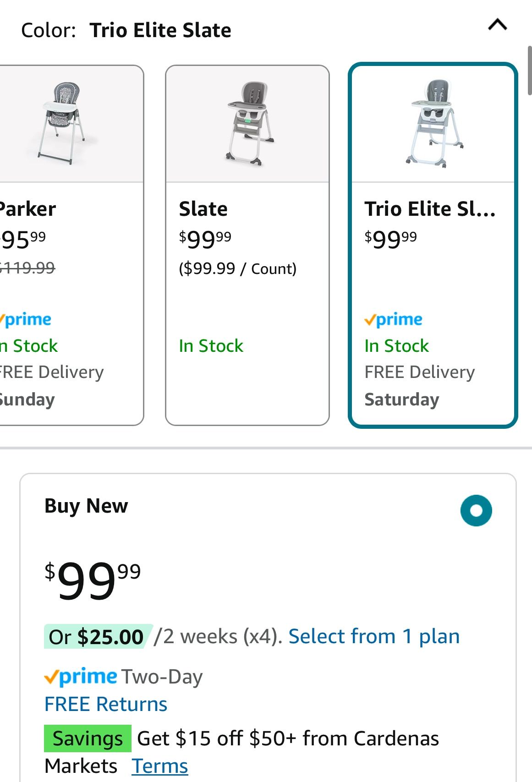Click the Slate $99.99 price
This screenshot has height=782, width=532.
(205, 239)
